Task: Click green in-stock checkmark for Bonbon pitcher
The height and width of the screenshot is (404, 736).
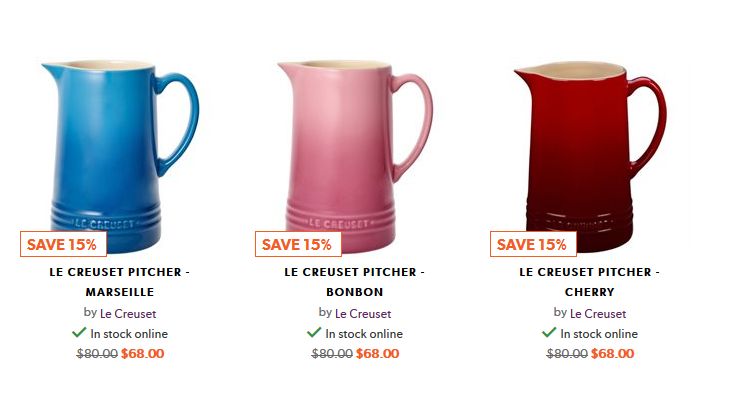Action: [x=314, y=333]
